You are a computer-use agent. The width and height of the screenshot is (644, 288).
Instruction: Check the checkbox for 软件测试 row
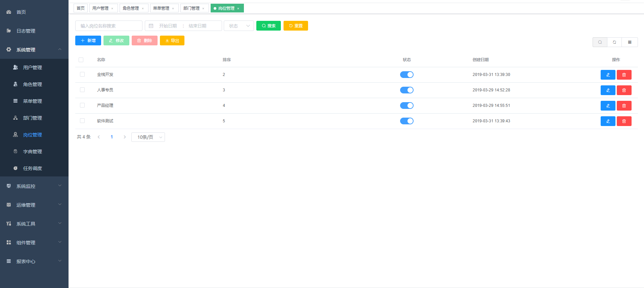(x=82, y=121)
